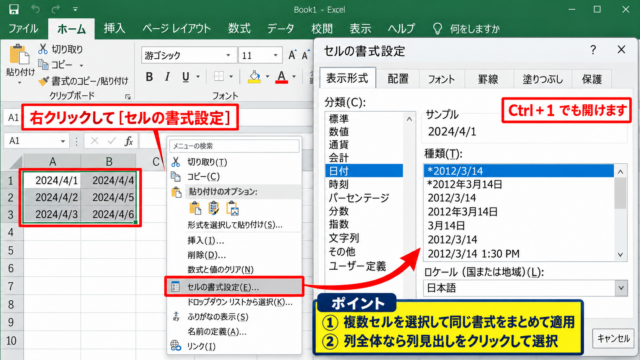The width and height of the screenshot is (640, 360).
Task: Choose 形式を選択して貼り付け(S)...
Action: point(234,225)
